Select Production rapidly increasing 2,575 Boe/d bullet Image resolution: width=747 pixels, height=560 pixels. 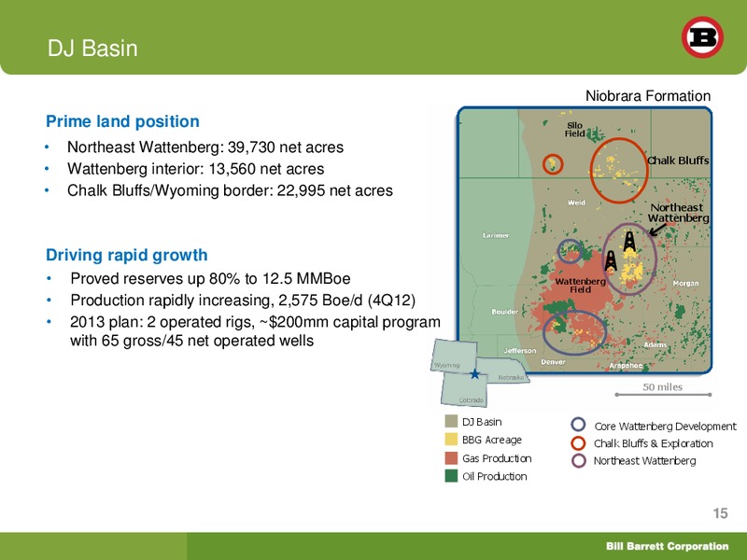point(243,301)
